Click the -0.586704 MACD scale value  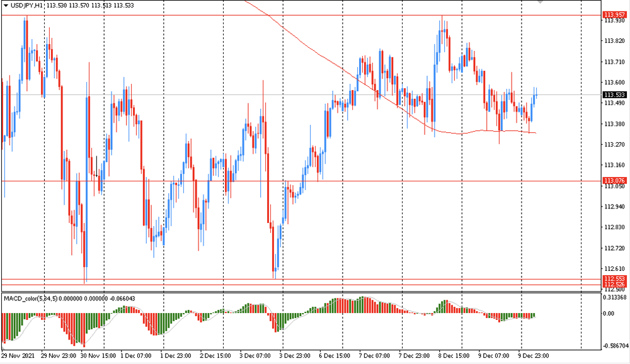615,346
